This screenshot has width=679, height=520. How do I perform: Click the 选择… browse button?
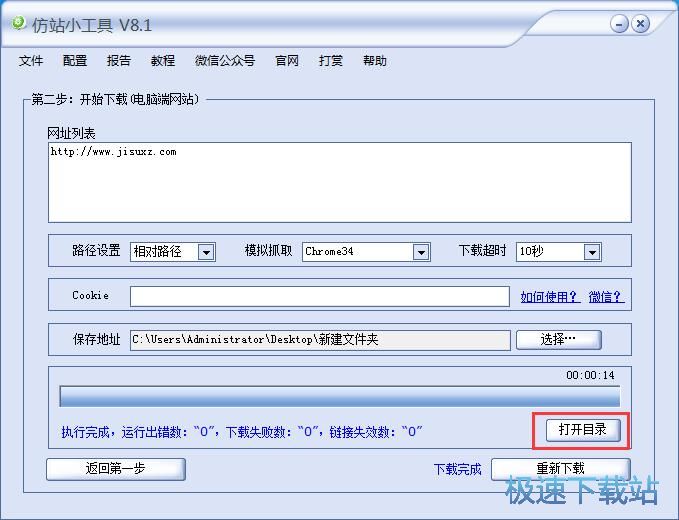[x=559, y=340]
